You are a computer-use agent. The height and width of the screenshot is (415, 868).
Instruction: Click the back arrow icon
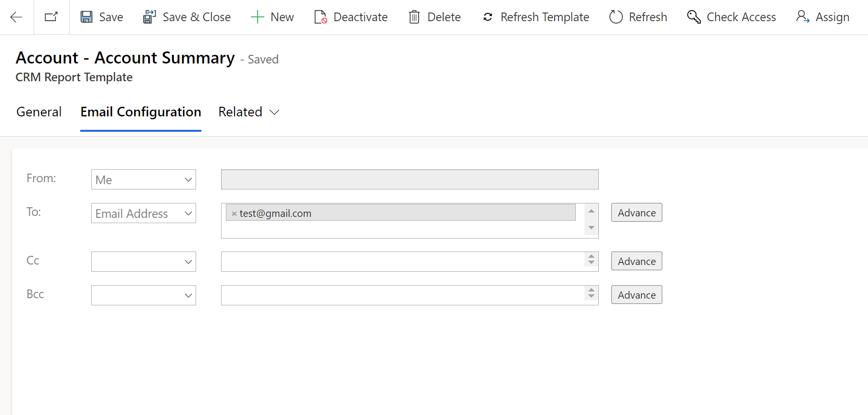point(16,17)
